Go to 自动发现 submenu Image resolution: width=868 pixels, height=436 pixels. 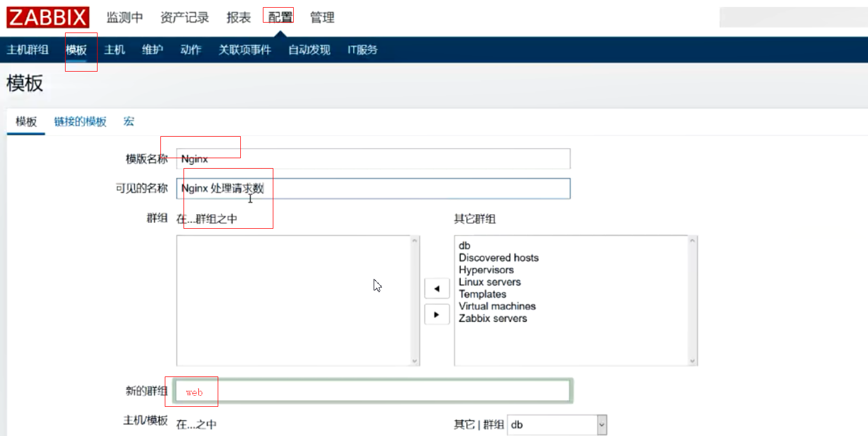[309, 50]
